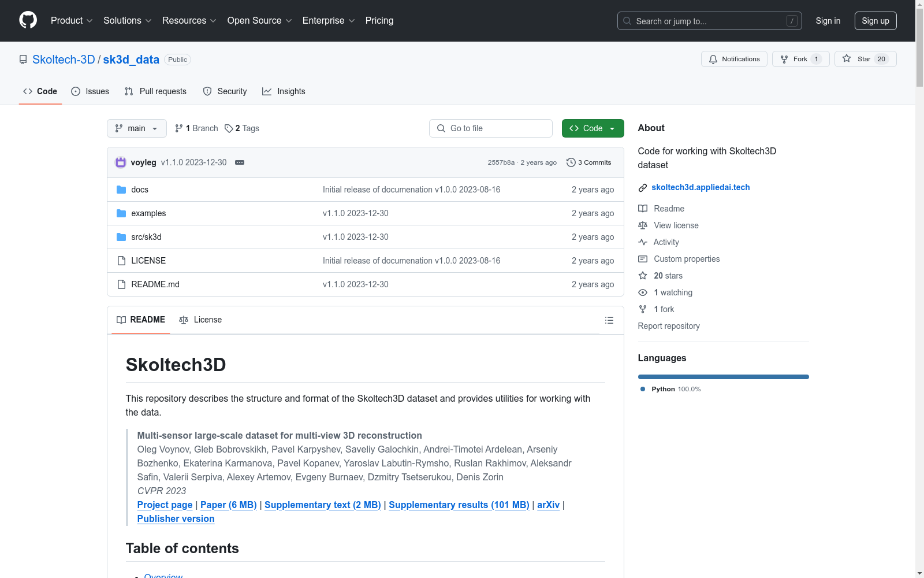Click the GitHub logo icon
The height and width of the screenshot is (578, 924).
click(28, 20)
